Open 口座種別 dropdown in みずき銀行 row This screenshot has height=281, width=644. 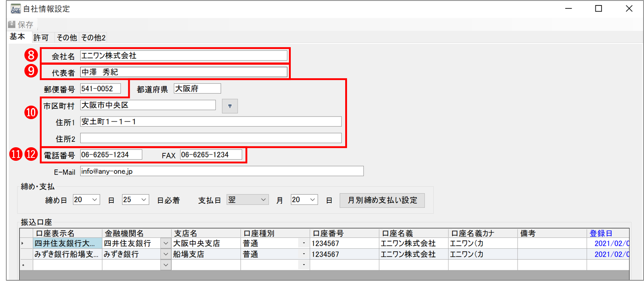tap(304, 254)
